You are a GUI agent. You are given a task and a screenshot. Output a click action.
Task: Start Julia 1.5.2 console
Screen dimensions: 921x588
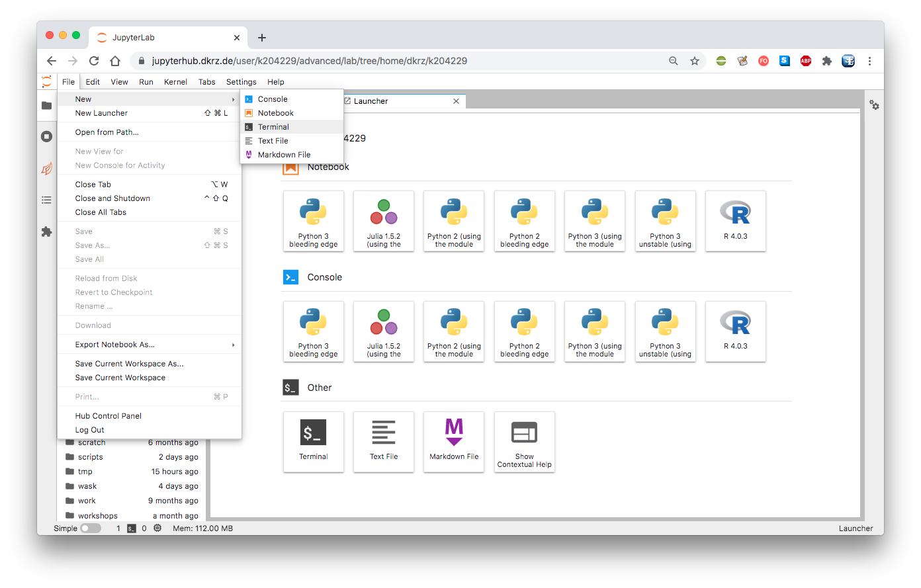(x=384, y=331)
